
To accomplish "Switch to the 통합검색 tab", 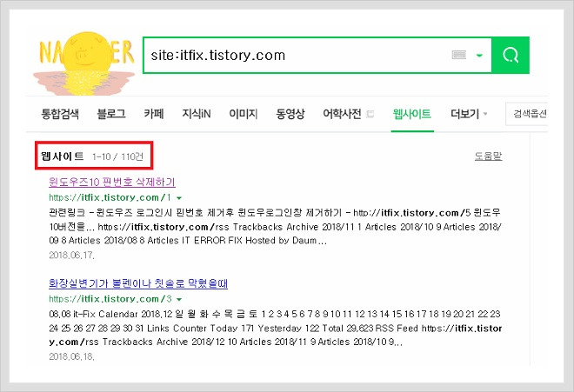I will (60, 114).
